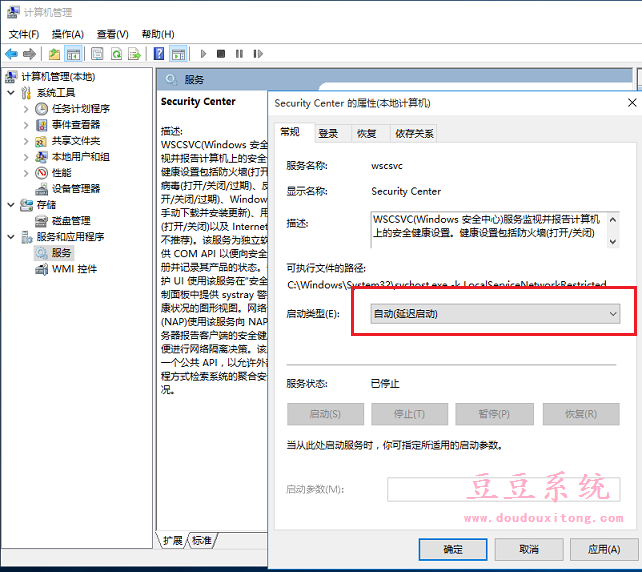Open the 启动类型 dropdown
Image resolution: width=642 pixels, height=572 pixels.
point(495,314)
